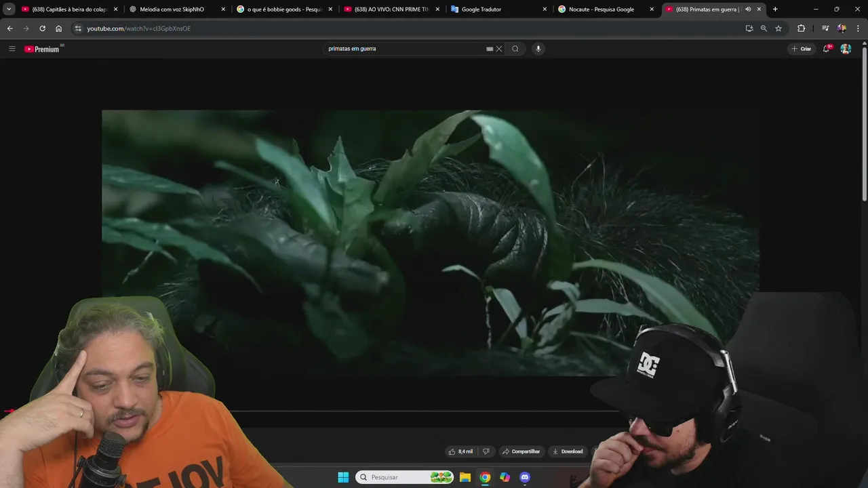Focus the youtube.com address bar
This screenshot has height=488, width=868.
407,28
